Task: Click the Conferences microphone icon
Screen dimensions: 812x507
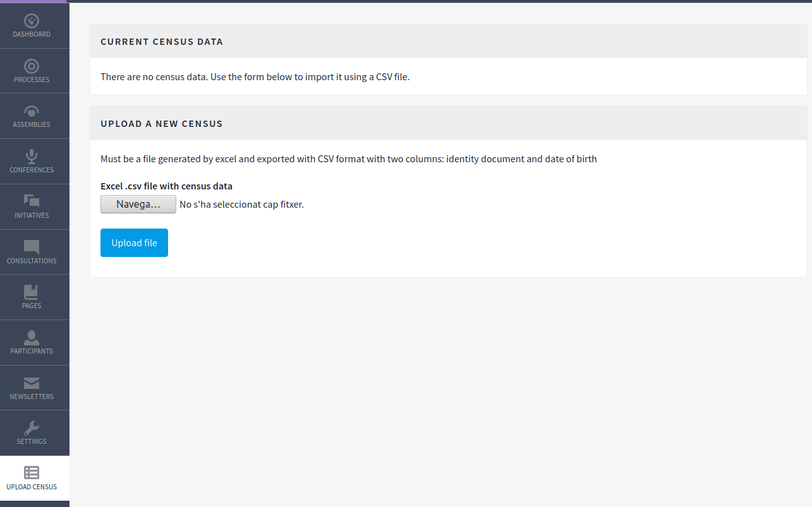Action: [x=32, y=156]
